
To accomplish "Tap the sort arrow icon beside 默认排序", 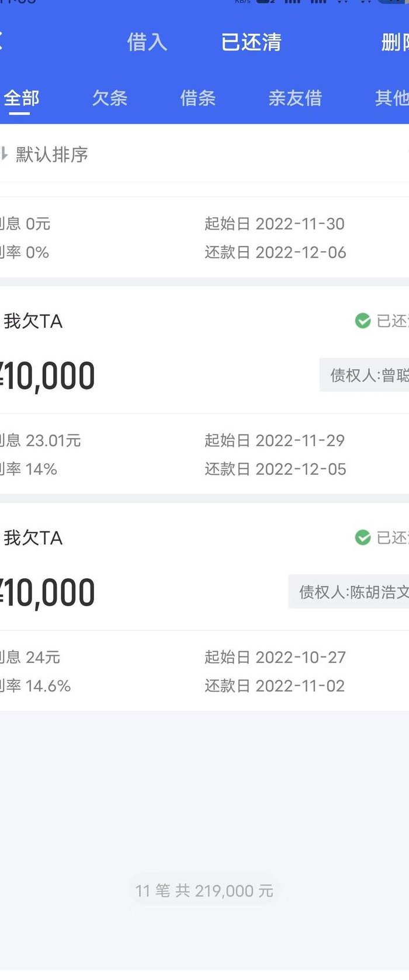I will (4, 154).
